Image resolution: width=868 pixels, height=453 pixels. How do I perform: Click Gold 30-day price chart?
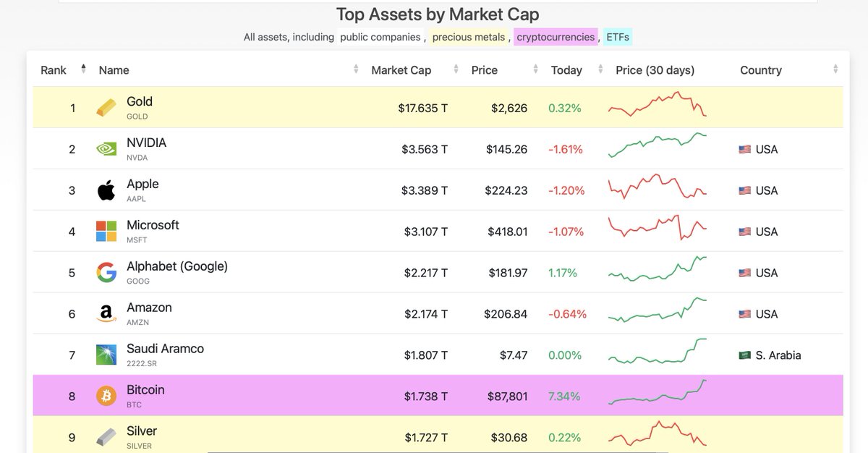point(658,104)
